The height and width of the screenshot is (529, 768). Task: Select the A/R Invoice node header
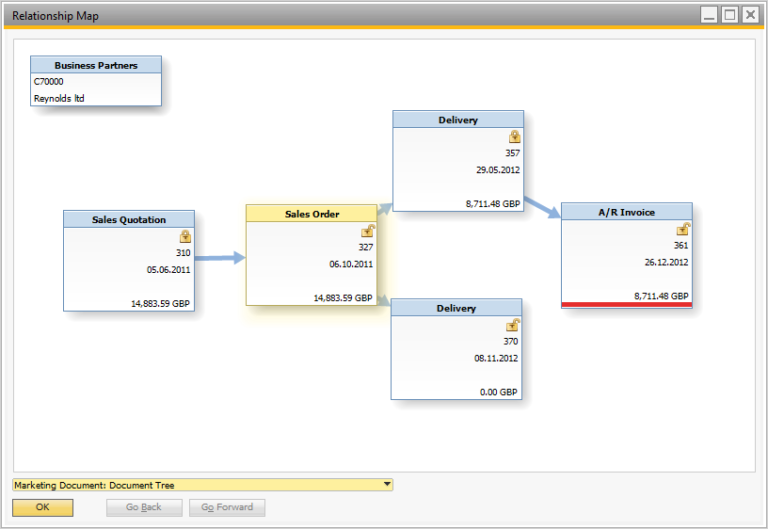626,212
